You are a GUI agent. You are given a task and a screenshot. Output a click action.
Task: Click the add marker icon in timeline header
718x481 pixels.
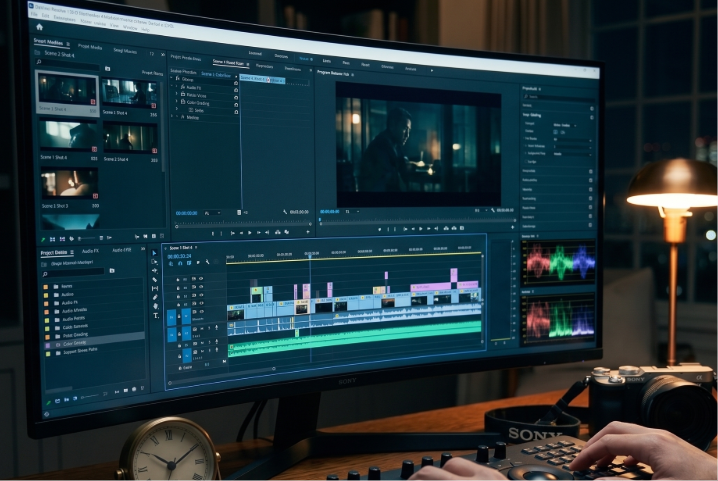tap(198, 262)
